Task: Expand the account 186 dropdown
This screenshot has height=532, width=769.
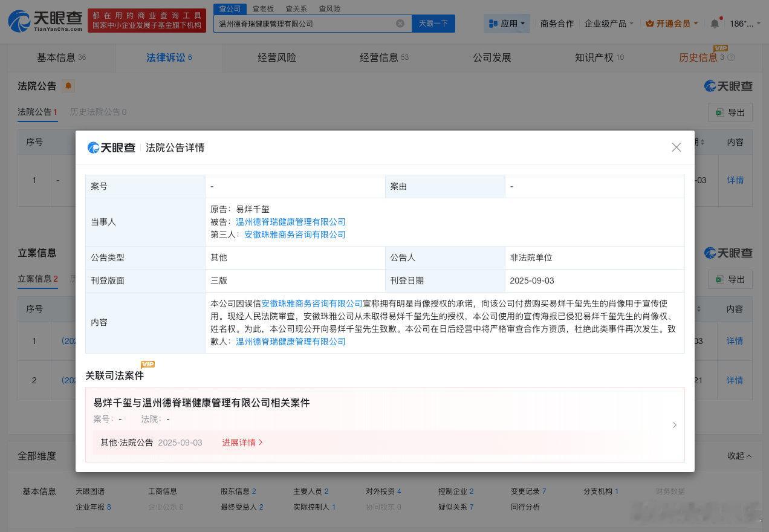Action: [745, 24]
